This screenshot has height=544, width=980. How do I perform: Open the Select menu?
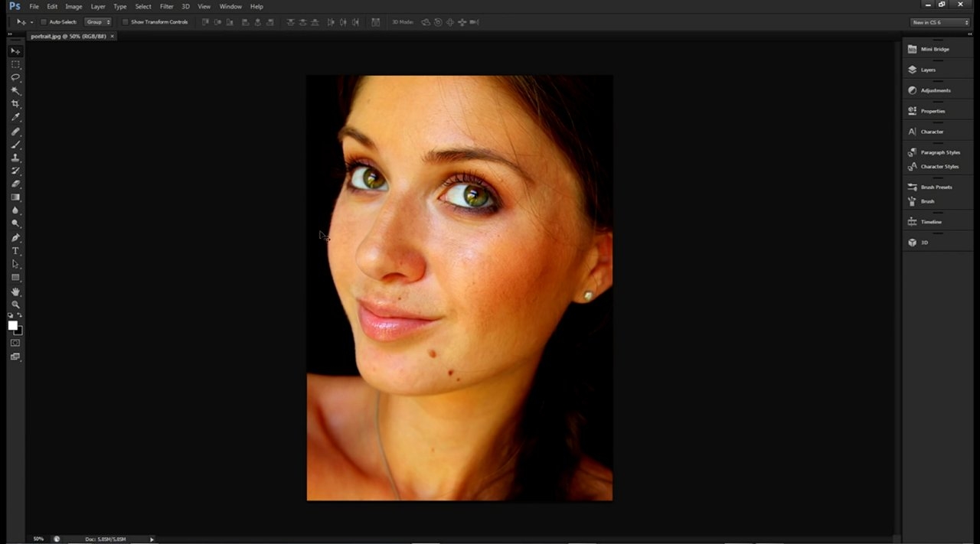143,6
